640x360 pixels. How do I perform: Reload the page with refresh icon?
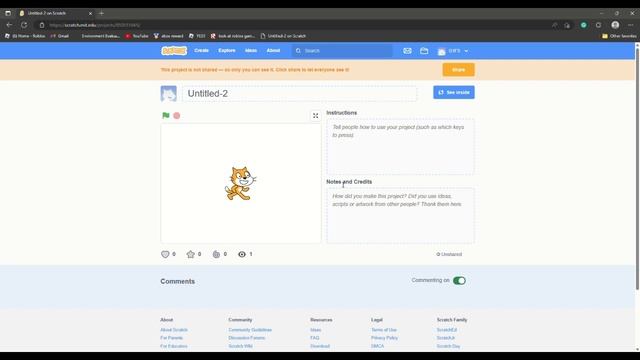pyautogui.click(x=24, y=25)
